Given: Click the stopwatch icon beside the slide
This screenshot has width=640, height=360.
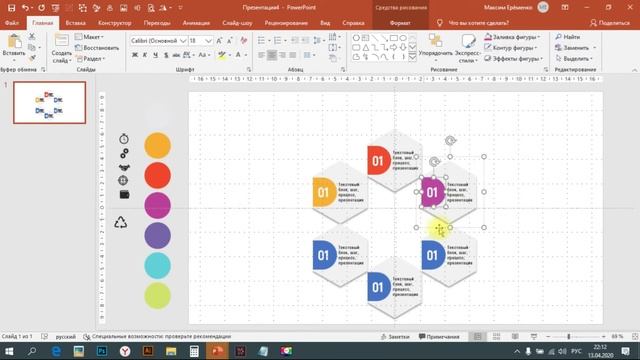Looking at the screenshot, I should pos(124,139).
